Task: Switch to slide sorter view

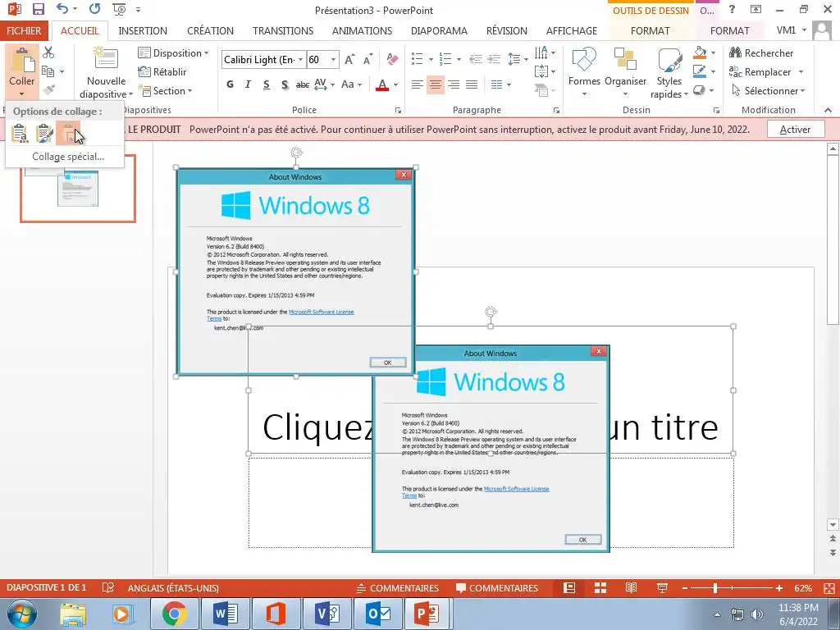Action: (x=600, y=588)
